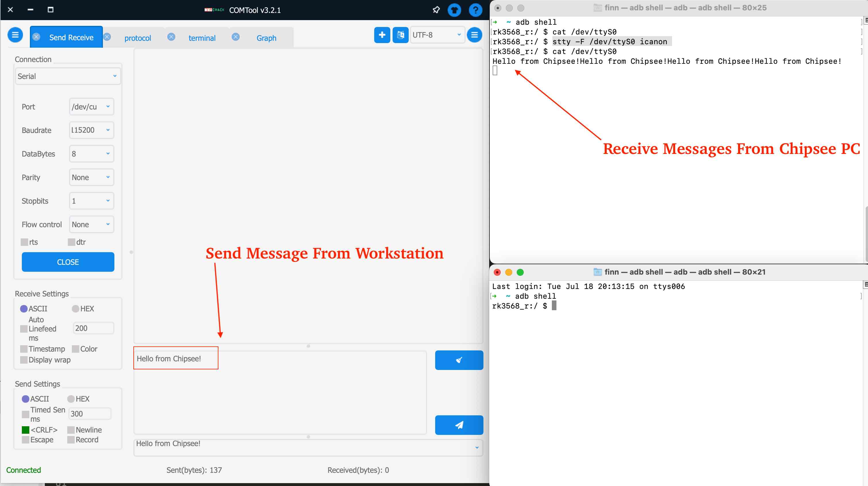Click the Connected status text
Viewport: 868px width, 486px height.
[x=24, y=470]
